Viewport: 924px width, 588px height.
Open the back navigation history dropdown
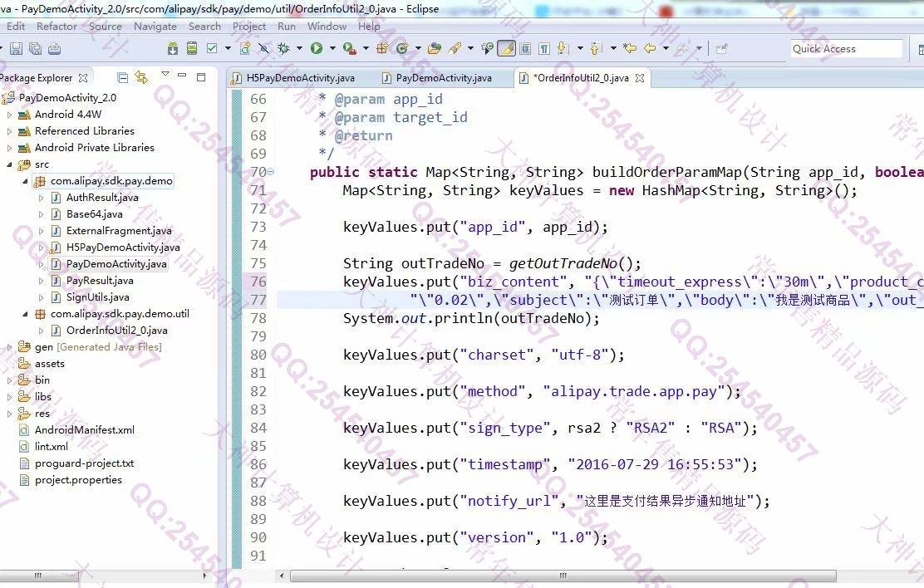click(666, 49)
